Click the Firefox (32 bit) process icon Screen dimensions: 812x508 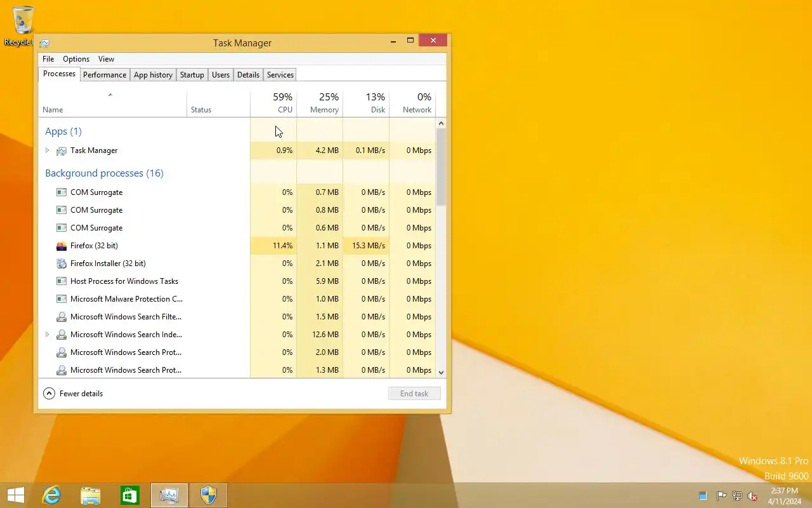coord(62,246)
